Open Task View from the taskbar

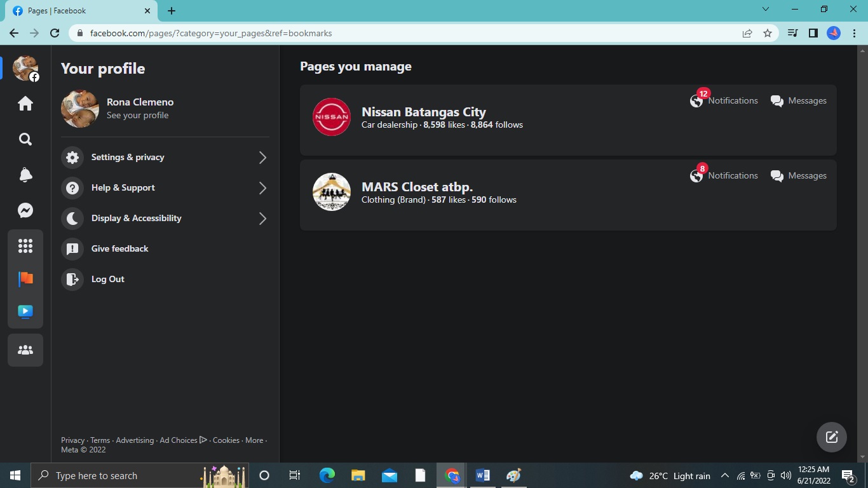[295, 475]
